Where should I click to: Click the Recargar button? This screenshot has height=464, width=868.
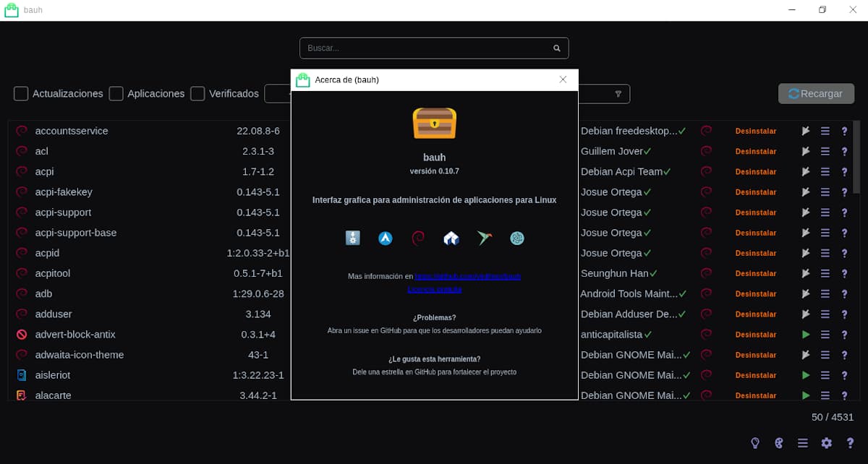(816, 93)
